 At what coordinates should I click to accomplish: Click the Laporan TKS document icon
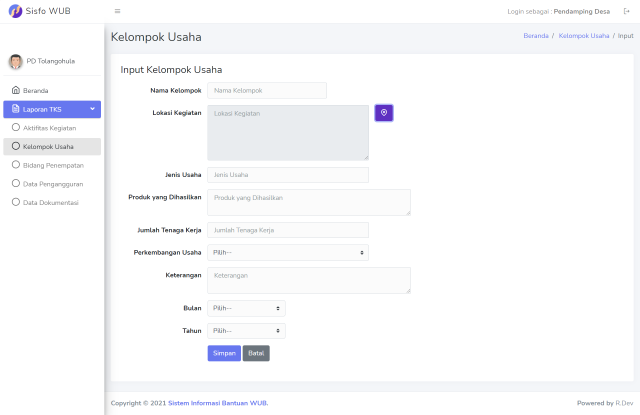click(x=13, y=109)
